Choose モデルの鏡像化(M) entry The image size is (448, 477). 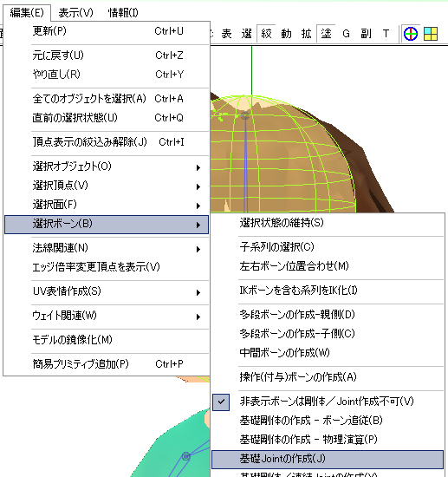107,340
